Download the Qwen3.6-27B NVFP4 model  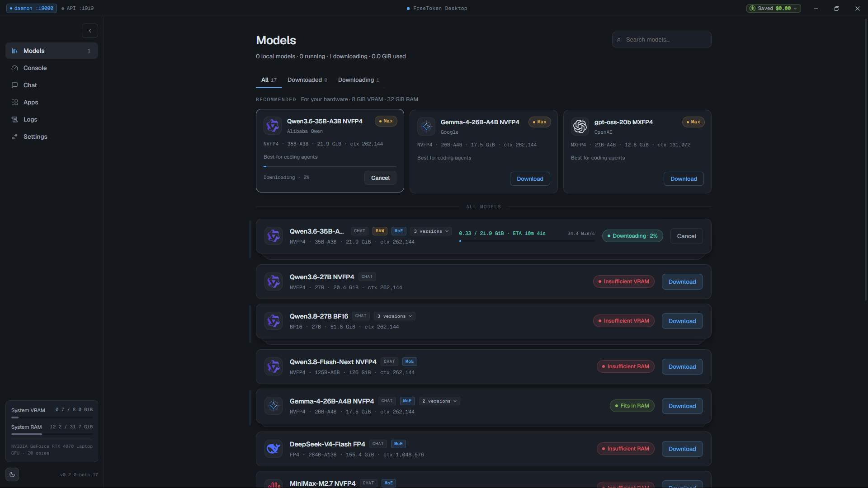[x=682, y=282]
